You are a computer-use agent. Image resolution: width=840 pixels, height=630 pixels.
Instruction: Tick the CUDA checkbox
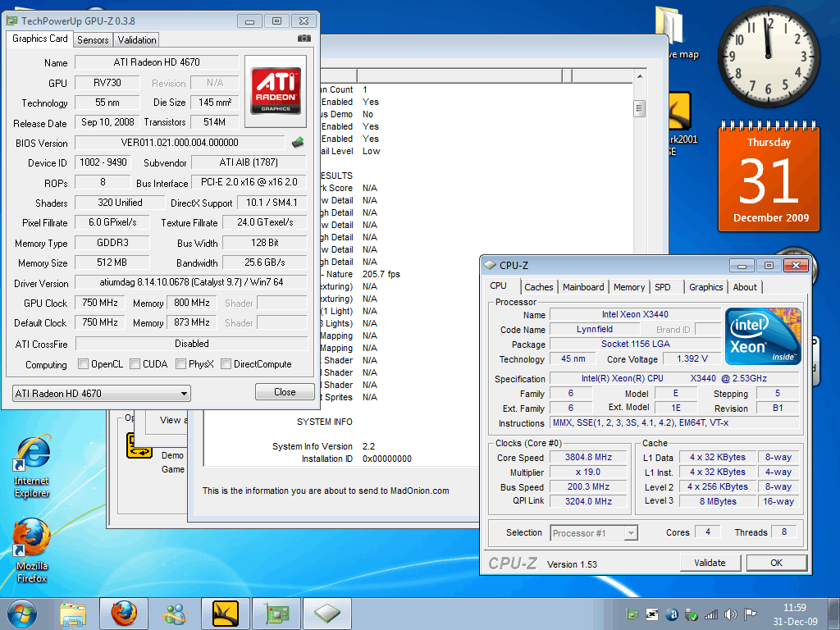(x=135, y=364)
